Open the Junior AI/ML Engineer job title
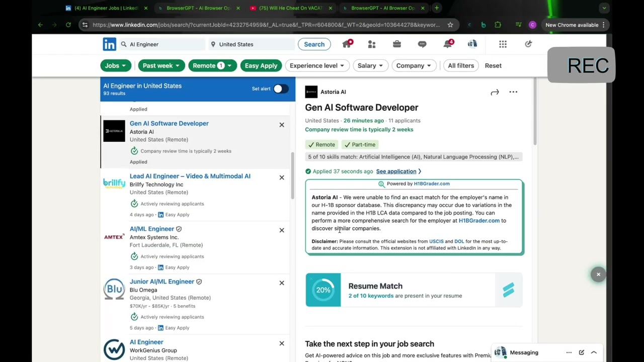This screenshot has height=362, width=644. [x=162, y=282]
